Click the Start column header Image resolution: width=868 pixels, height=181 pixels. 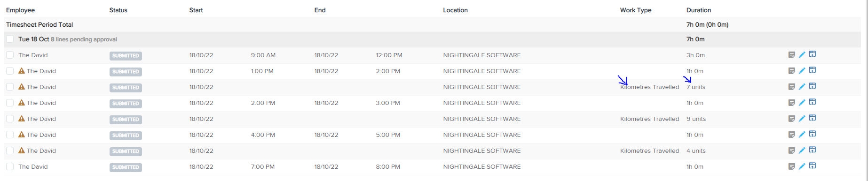pos(196,10)
